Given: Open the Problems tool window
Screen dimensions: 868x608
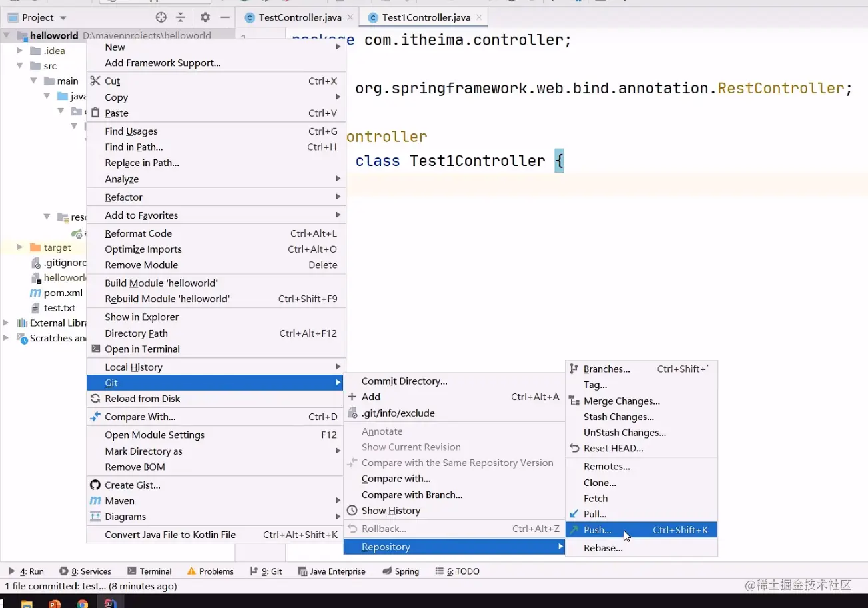Looking at the screenshot, I should pyautogui.click(x=210, y=571).
